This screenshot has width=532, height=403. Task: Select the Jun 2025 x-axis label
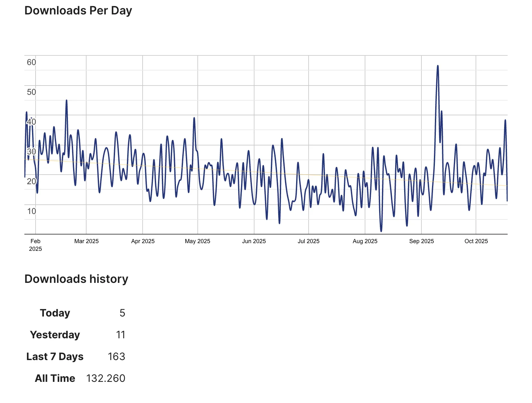point(254,241)
